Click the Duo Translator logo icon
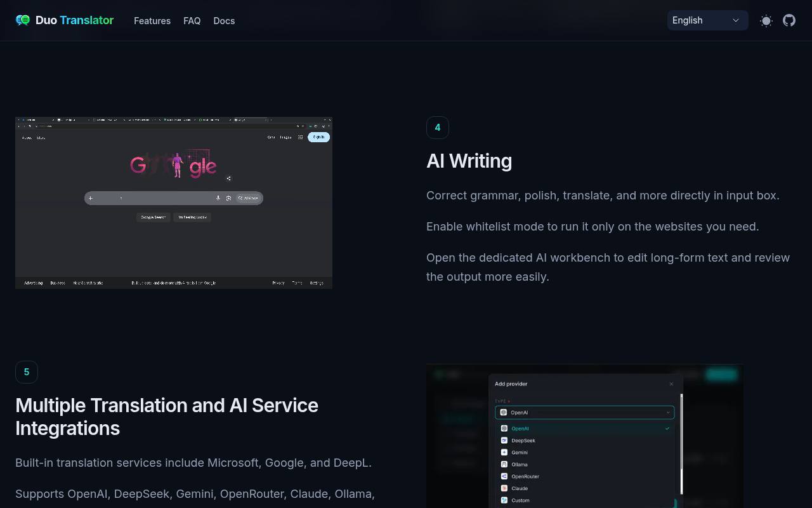The image size is (812, 508). (x=23, y=20)
